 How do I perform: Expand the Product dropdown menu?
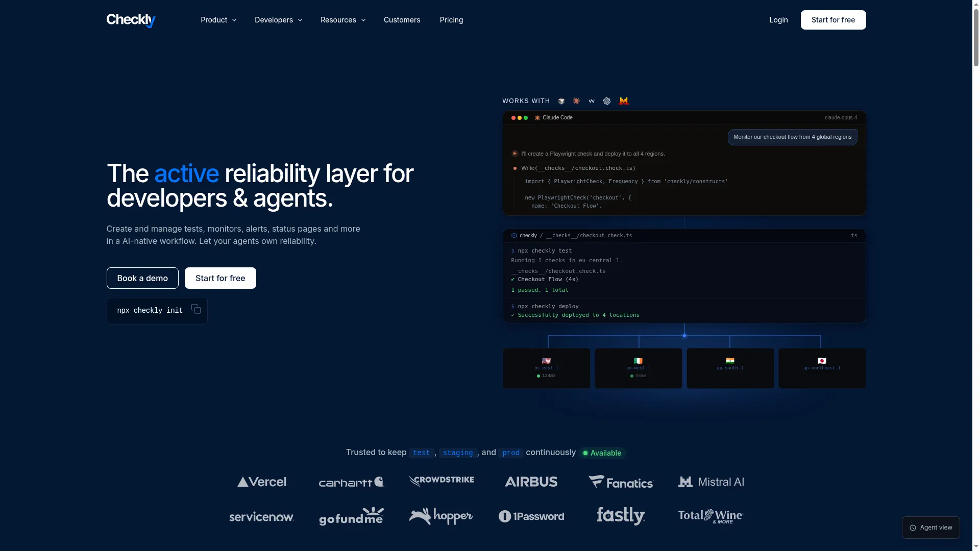pyautogui.click(x=218, y=20)
